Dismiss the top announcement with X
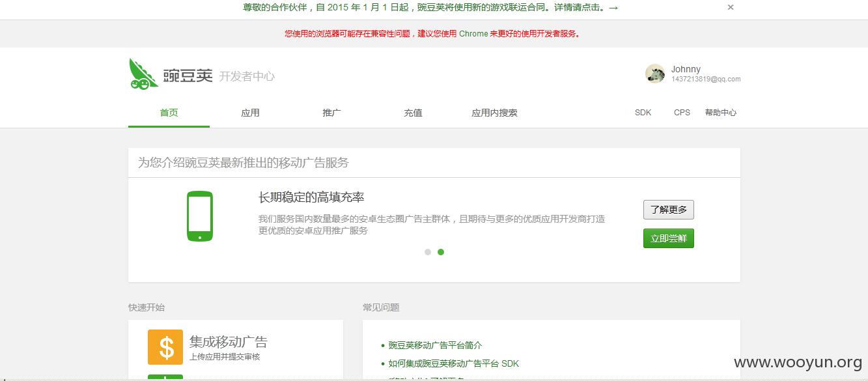 pyautogui.click(x=731, y=7)
